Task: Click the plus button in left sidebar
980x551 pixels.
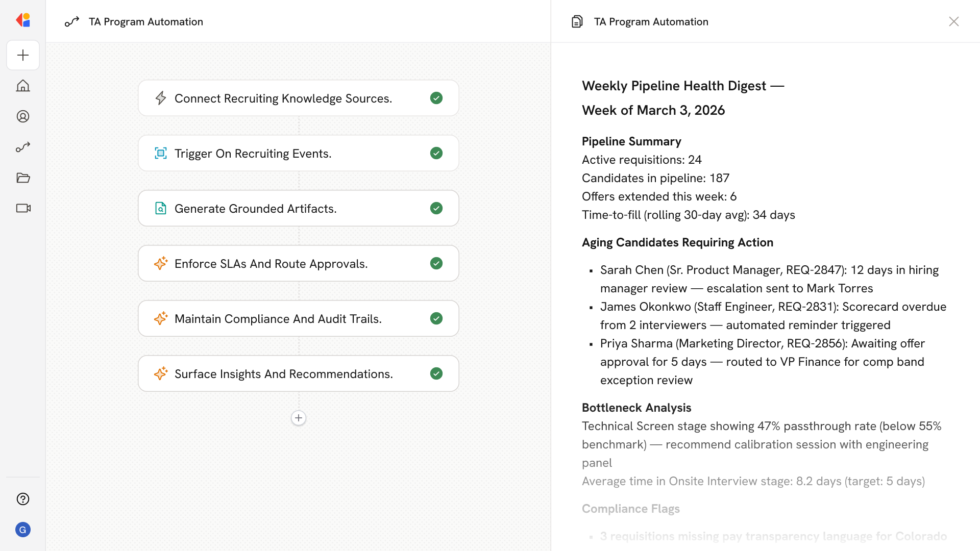Action: pyautogui.click(x=23, y=55)
